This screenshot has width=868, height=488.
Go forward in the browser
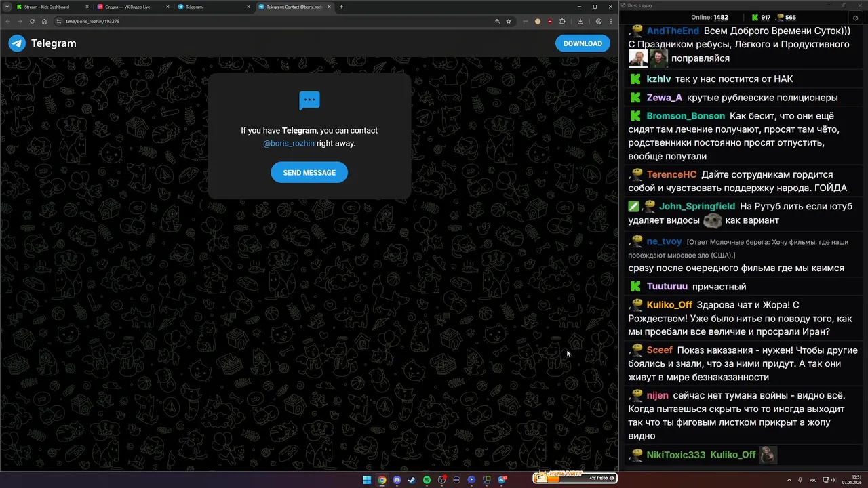click(x=20, y=22)
